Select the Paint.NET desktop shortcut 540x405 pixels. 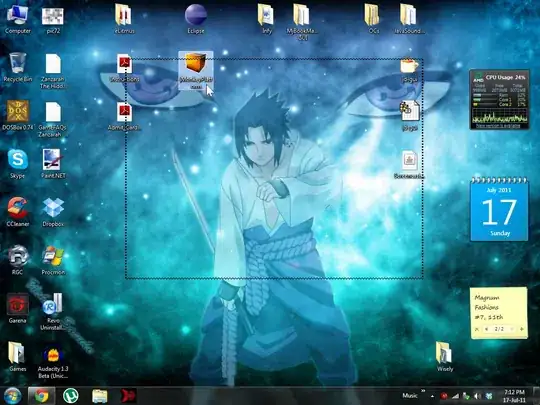(53, 164)
